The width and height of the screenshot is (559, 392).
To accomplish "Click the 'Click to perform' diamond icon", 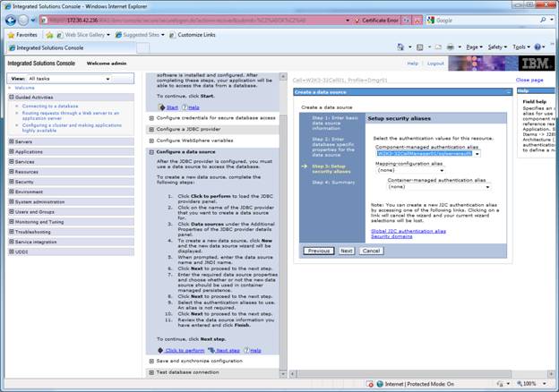I will click(x=159, y=350).
